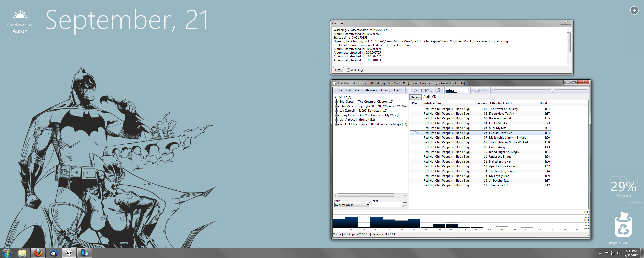Viewport: 644px width, 258px height.
Task: Open the Windows Start menu
Action: pyautogui.click(x=7, y=253)
